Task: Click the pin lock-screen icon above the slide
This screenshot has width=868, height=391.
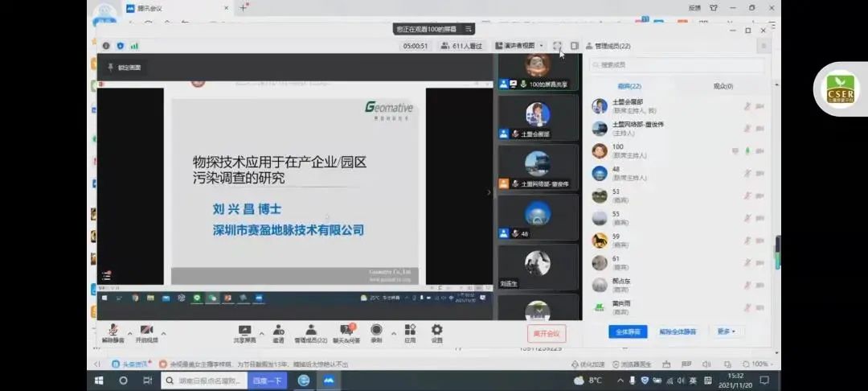Action: click(111, 67)
